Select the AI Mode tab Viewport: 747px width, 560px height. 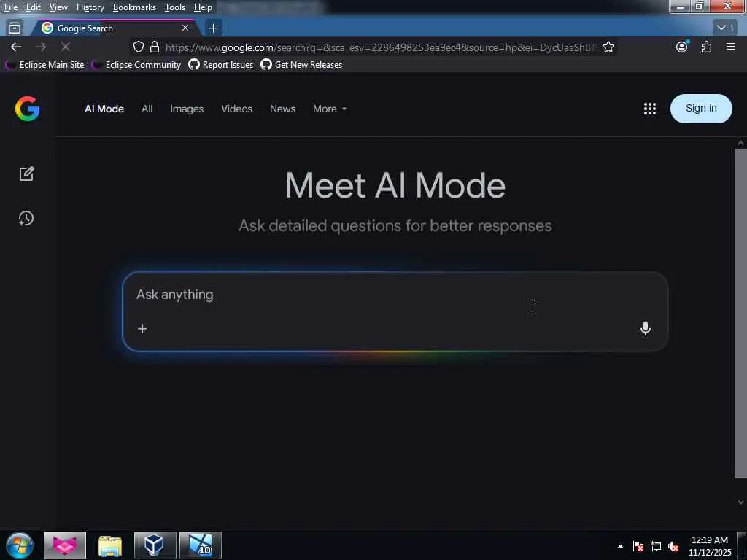tap(104, 109)
